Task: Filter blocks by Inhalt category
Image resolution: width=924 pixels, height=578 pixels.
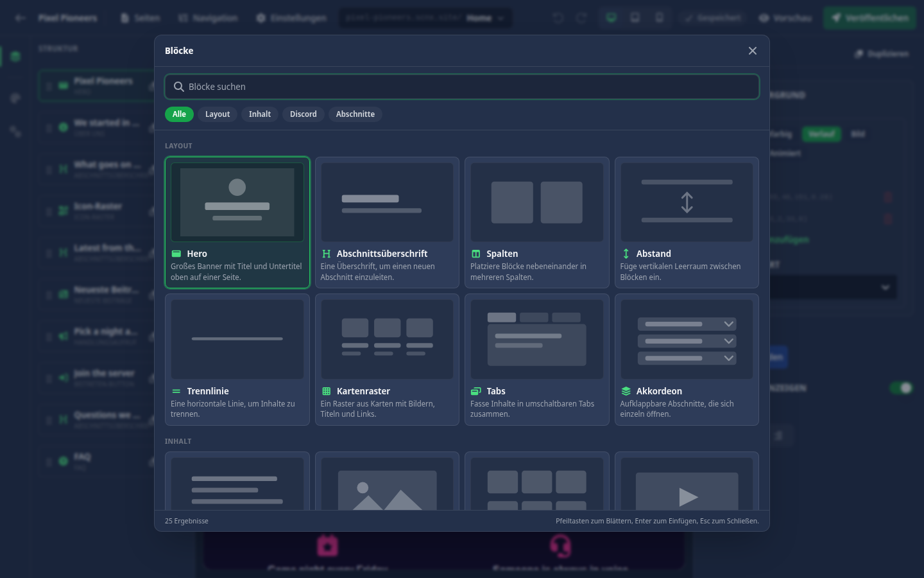Action: 260,114
